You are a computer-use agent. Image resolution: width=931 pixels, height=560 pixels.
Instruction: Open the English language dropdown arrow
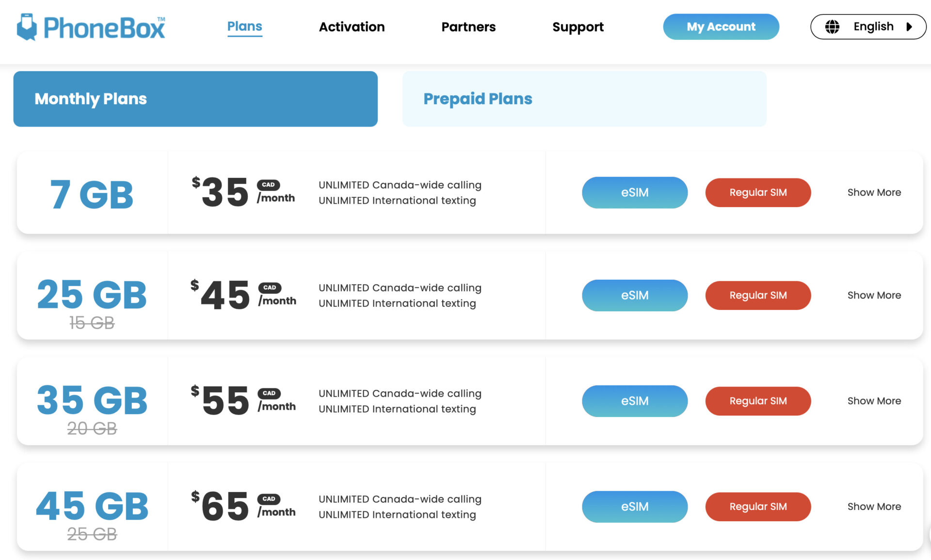(x=909, y=27)
